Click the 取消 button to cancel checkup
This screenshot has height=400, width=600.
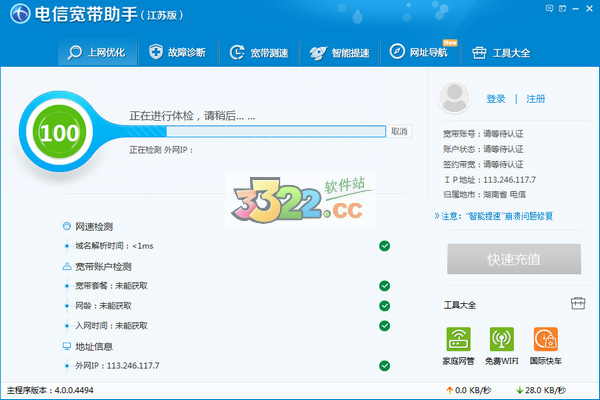399,131
